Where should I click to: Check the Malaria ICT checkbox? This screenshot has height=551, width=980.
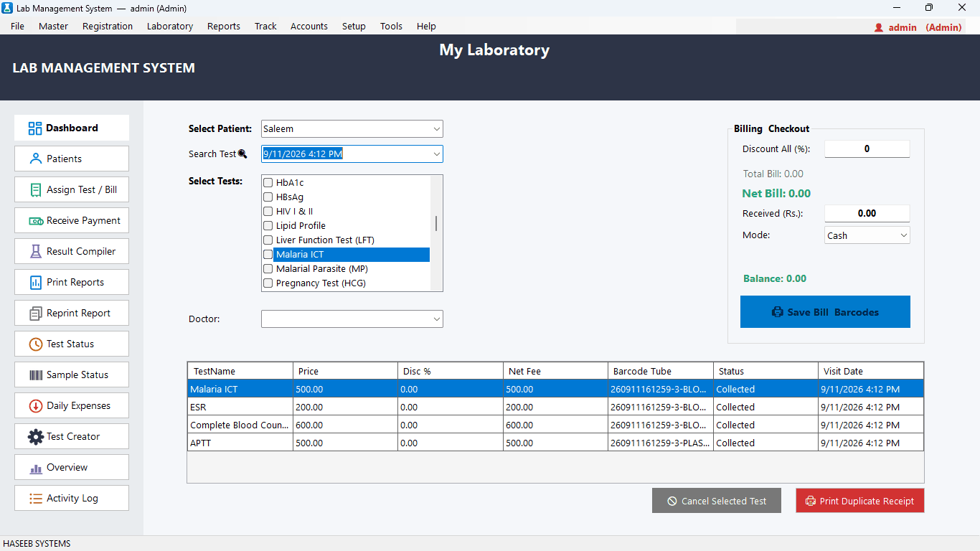pyautogui.click(x=268, y=255)
